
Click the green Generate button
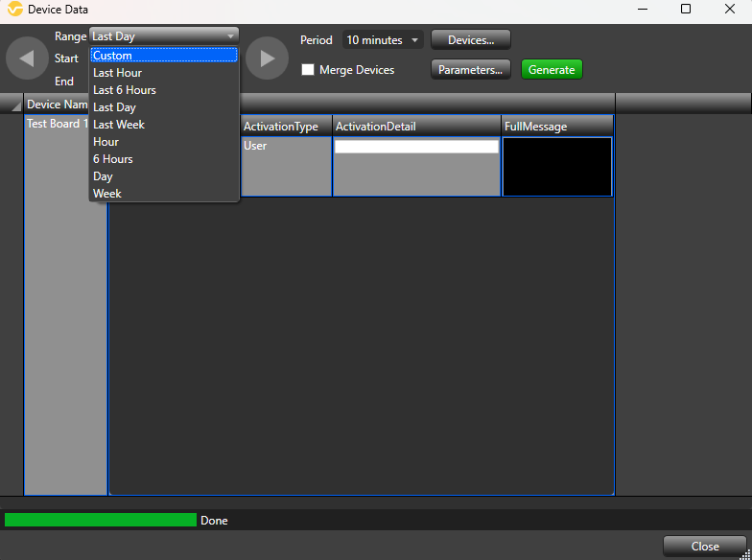click(x=552, y=69)
